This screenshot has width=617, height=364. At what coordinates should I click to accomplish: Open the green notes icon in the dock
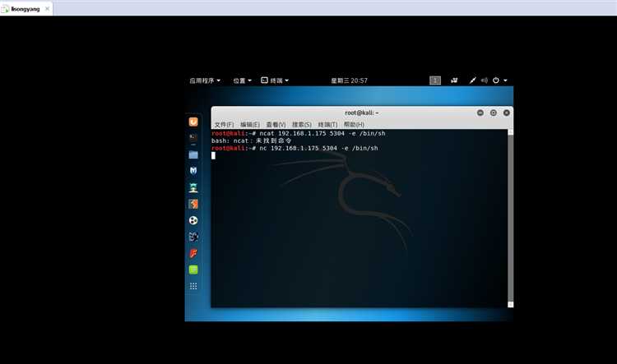[193, 270]
